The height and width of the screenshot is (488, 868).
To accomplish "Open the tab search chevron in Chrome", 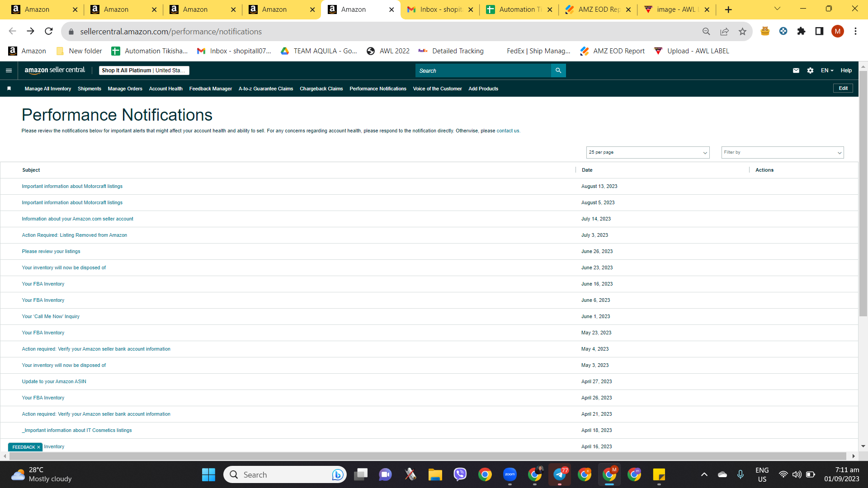I will point(777,9).
